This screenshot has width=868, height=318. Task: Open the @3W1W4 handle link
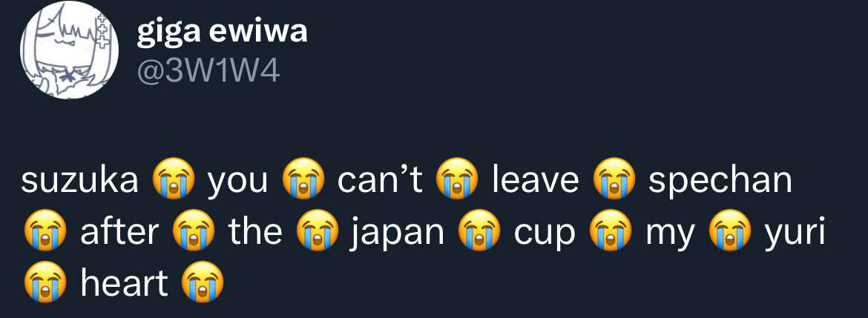click(x=208, y=72)
